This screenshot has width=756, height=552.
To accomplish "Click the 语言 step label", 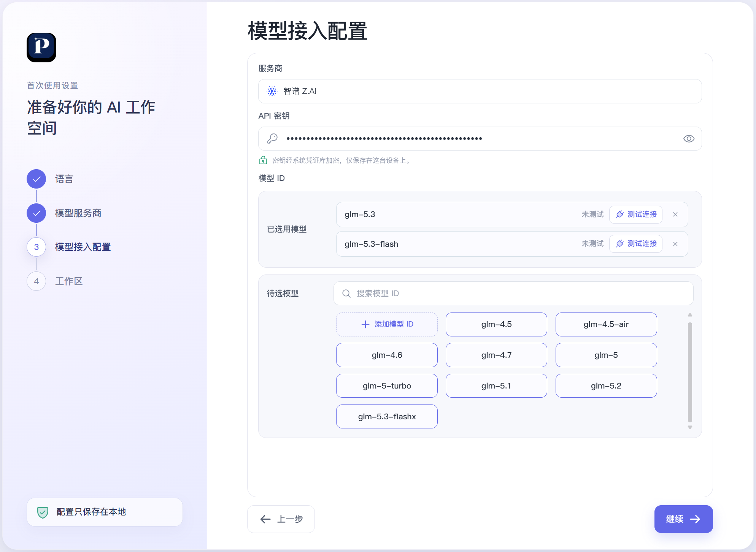I will coord(64,179).
